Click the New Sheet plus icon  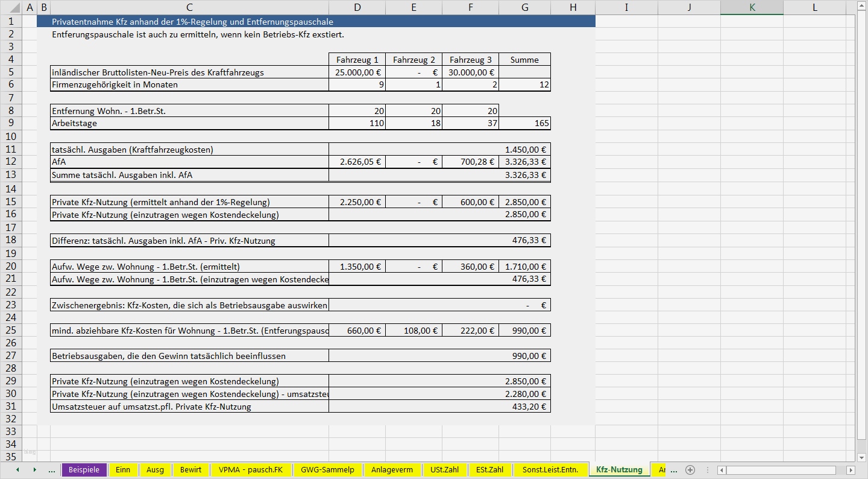(x=691, y=469)
